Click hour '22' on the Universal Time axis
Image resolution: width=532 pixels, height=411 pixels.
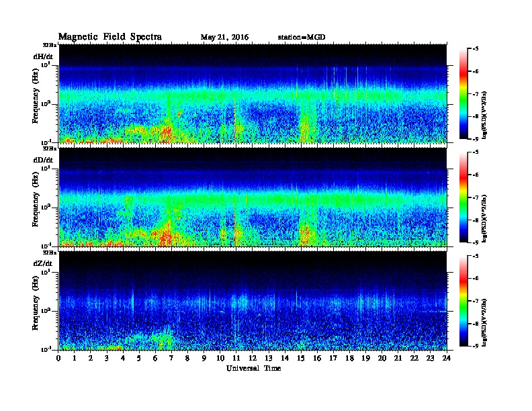pyautogui.click(x=414, y=358)
